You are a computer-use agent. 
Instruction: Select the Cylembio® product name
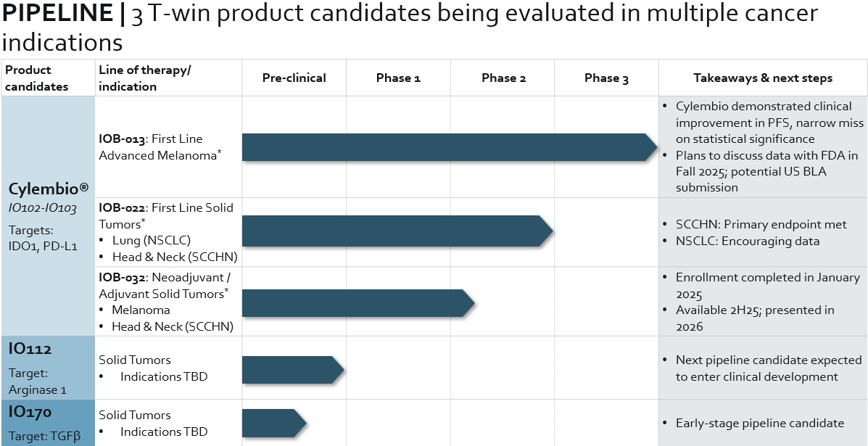click(x=49, y=189)
